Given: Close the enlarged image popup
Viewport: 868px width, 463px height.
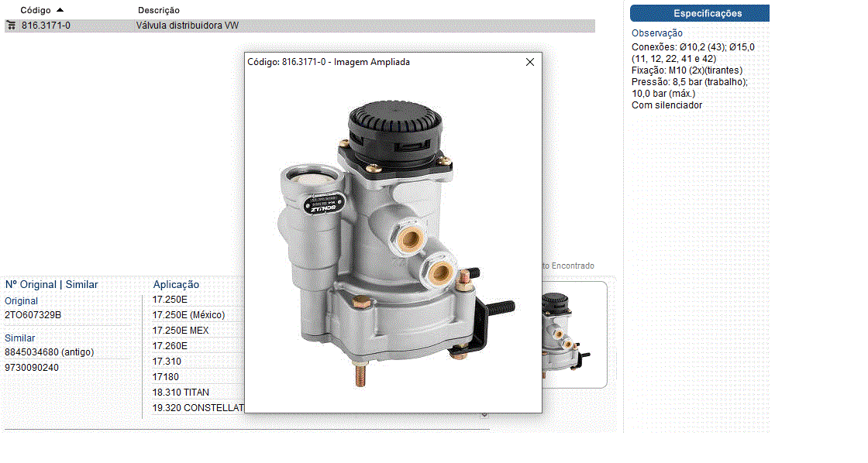Looking at the screenshot, I should pyautogui.click(x=530, y=62).
